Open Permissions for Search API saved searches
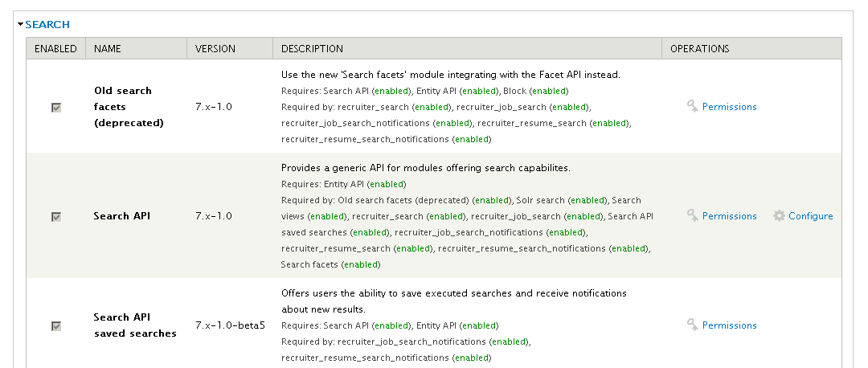 [729, 325]
